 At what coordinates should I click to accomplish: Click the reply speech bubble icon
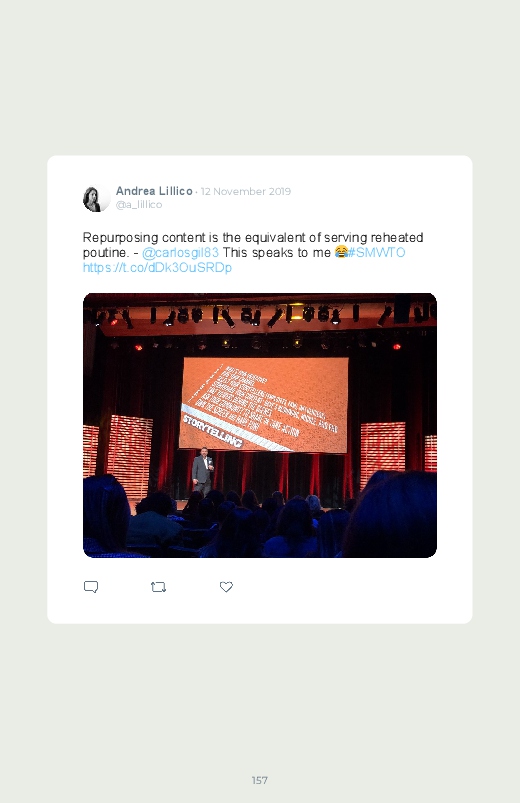pyautogui.click(x=91, y=587)
